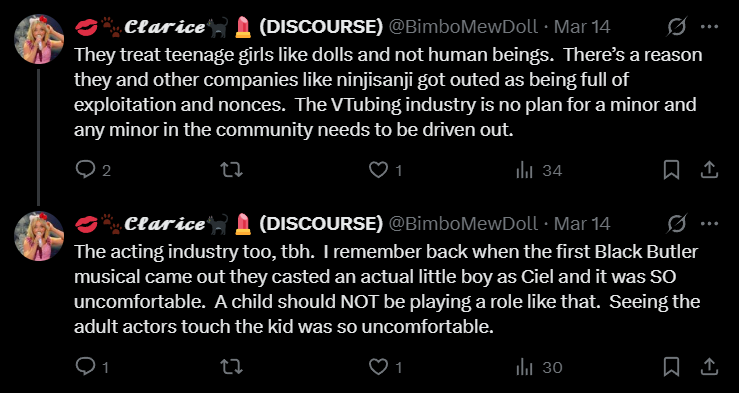Screen dimensions: 739x393
Task: Bookmark the Black Butler tweet
Action: (x=671, y=367)
